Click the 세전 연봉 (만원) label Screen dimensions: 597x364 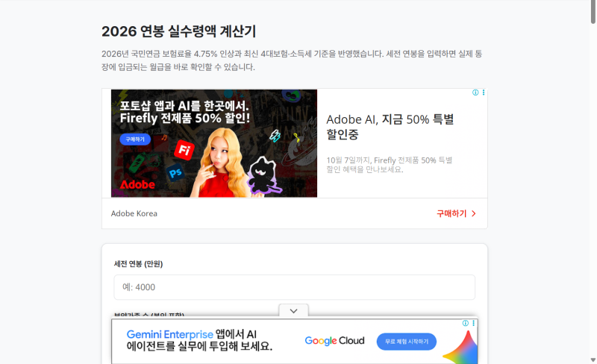pos(138,264)
